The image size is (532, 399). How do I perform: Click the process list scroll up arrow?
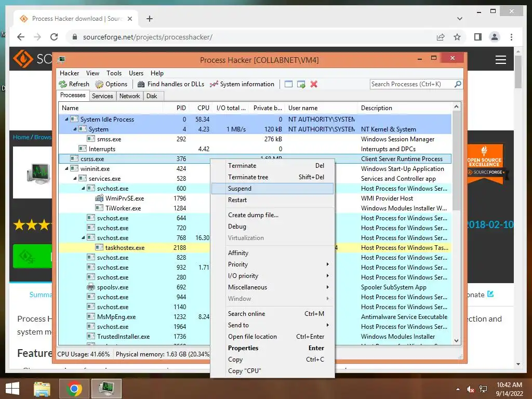[456, 107]
